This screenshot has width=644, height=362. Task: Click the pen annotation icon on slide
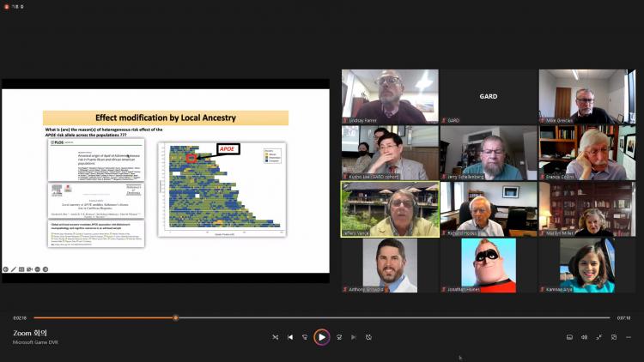[15, 268]
